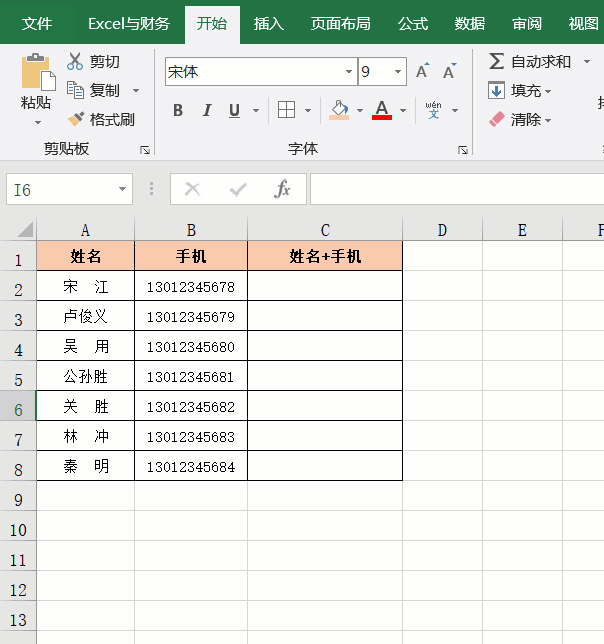Toggle Underline formatting
The width and height of the screenshot is (604, 644).
coord(234,110)
